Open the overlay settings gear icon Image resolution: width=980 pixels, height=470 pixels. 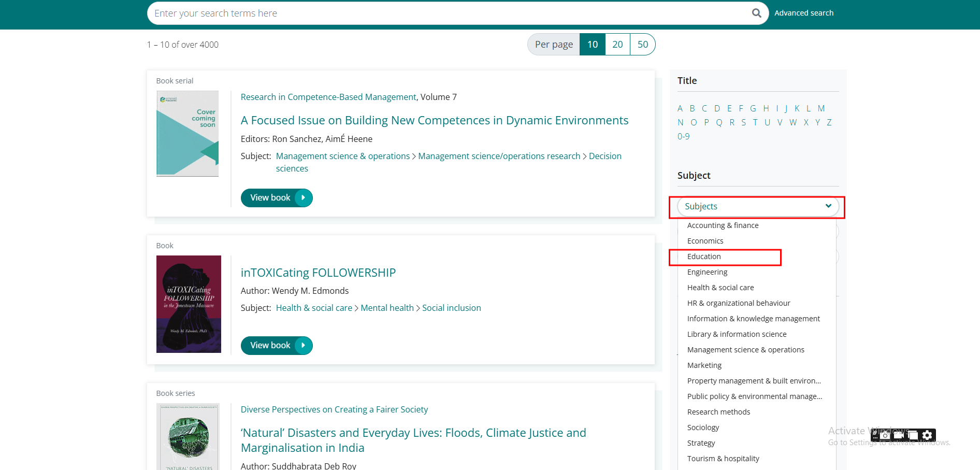tap(927, 435)
